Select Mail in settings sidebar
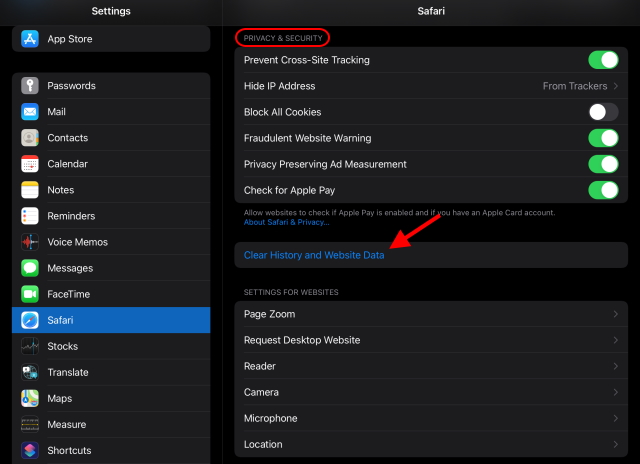Screen dimensions: 640x464 click(111, 112)
